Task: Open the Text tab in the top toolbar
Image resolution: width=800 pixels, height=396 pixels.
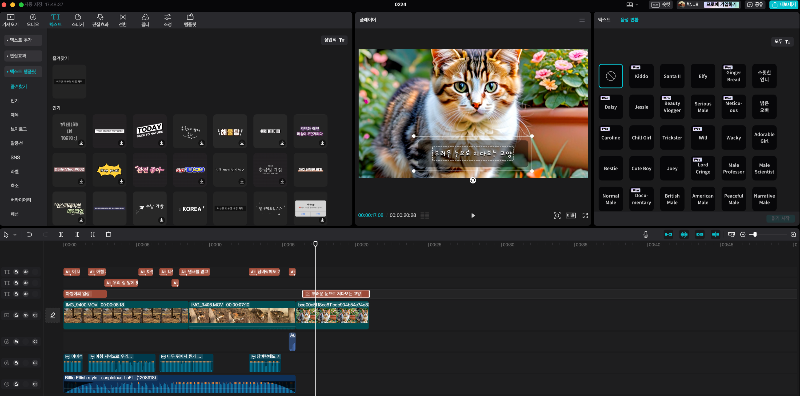Action: click(55, 20)
